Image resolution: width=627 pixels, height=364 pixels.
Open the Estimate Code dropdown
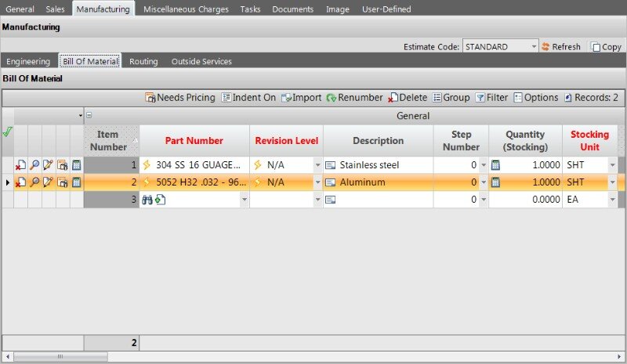click(534, 47)
